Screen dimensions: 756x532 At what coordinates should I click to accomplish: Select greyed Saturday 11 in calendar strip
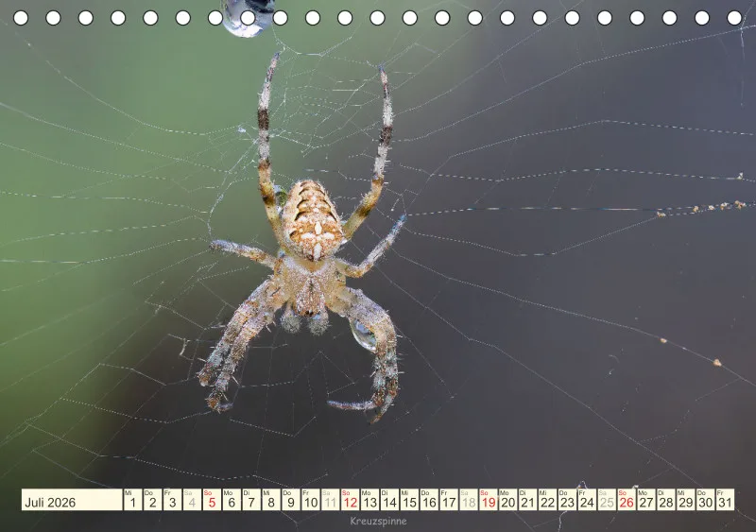(330, 500)
